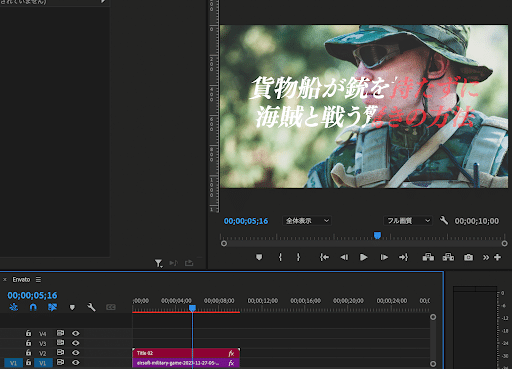The height and width of the screenshot is (369, 512).
Task: Go to Out point
Action: coord(403,257)
